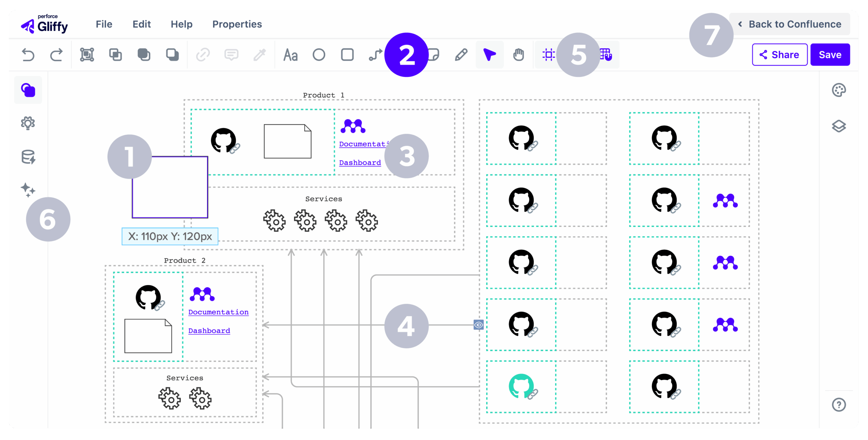Open the File menu
The image size is (868, 440).
click(x=104, y=24)
